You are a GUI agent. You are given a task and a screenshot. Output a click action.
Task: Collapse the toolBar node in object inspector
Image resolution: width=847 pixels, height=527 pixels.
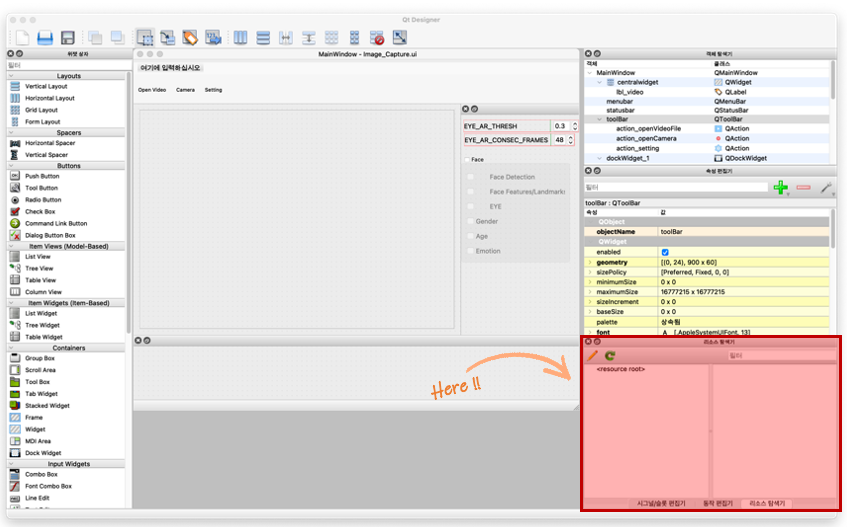click(600, 119)
